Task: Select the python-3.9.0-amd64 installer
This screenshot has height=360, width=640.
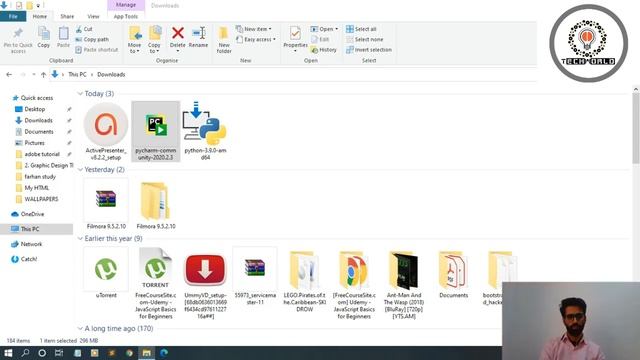Action: pyautogui.click(x=205, y=131)
